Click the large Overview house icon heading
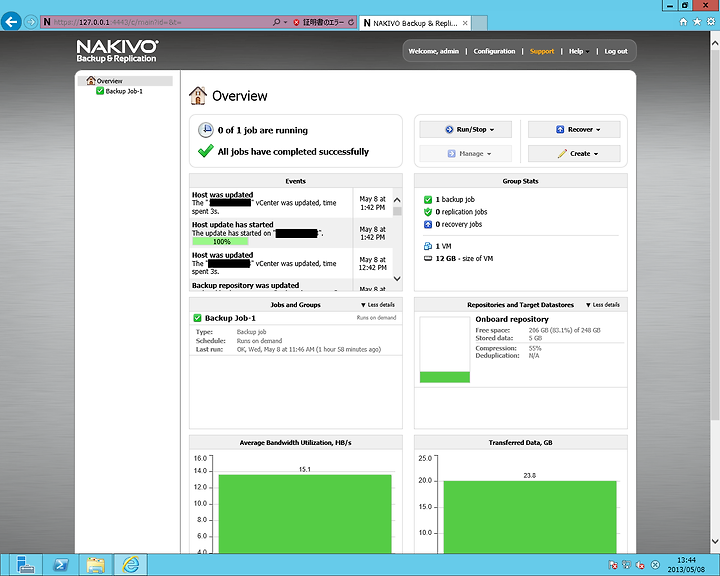Viewport: 720px width, 576px height. pos(198,96)
